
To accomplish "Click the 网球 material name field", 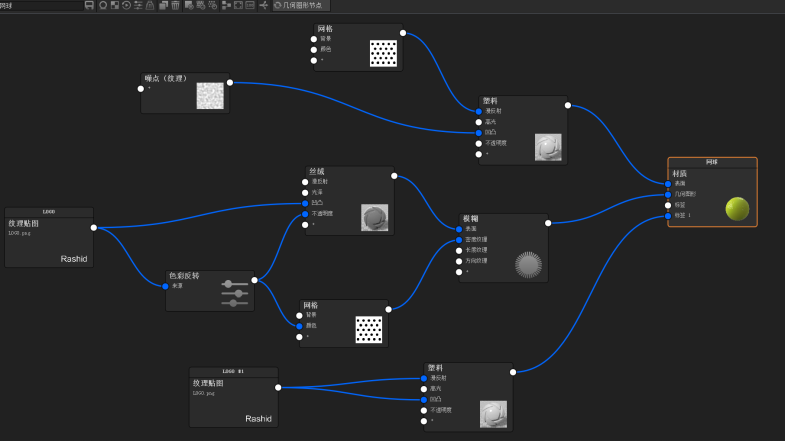I will coord(40,5).
